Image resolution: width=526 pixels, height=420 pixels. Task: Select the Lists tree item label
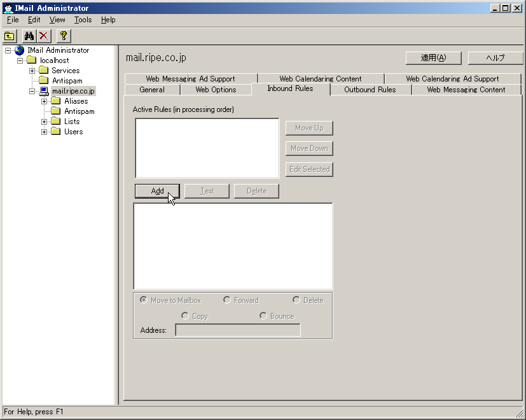pos(72,122)
